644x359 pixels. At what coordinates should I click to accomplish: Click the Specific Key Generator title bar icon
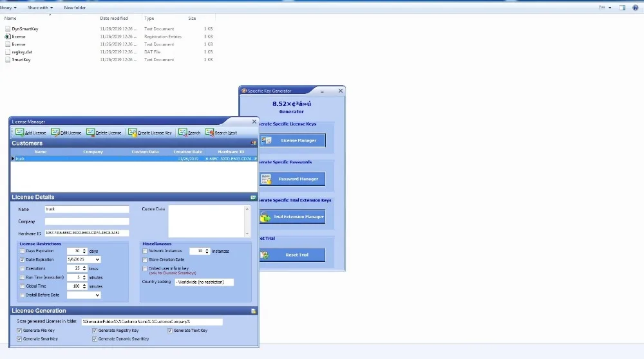tap(244, 91)
